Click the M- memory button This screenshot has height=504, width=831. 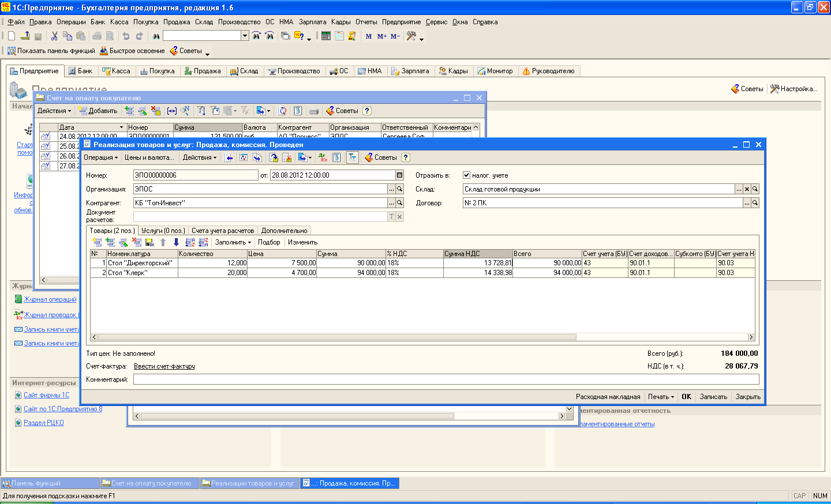(x=395, y=36)
